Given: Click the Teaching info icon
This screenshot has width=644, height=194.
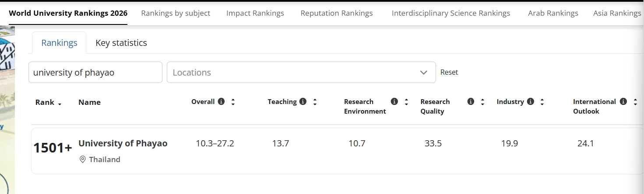Looking at the screenshot, I should click(303, 101).
